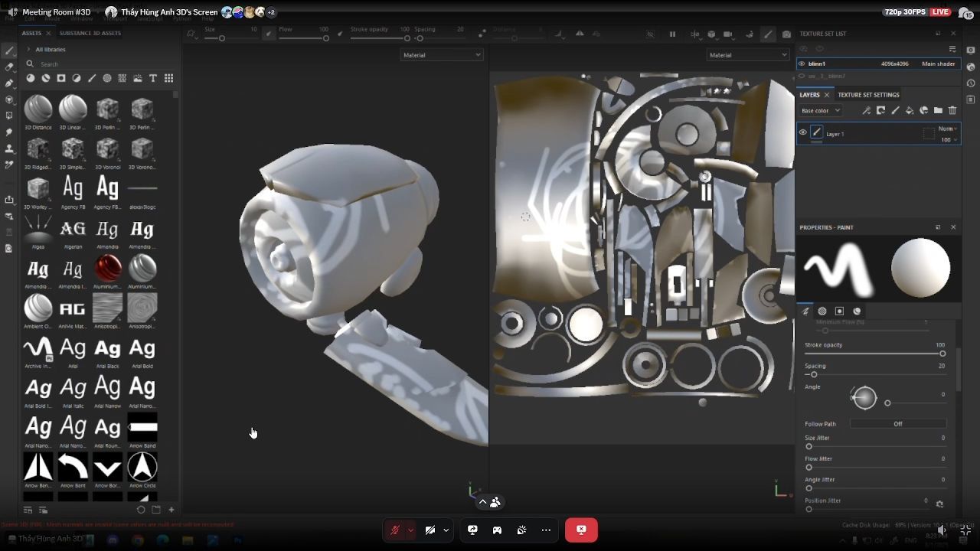This screenshot has height=551, width=980.
Task: Open the 2D viewport Material dropdown
Action: click(747, 55)
